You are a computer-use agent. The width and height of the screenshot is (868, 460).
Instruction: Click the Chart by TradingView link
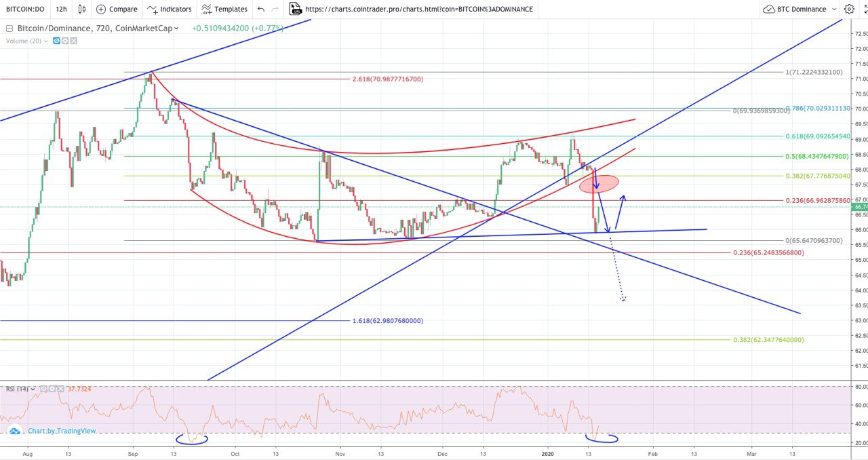pos(62,431)
